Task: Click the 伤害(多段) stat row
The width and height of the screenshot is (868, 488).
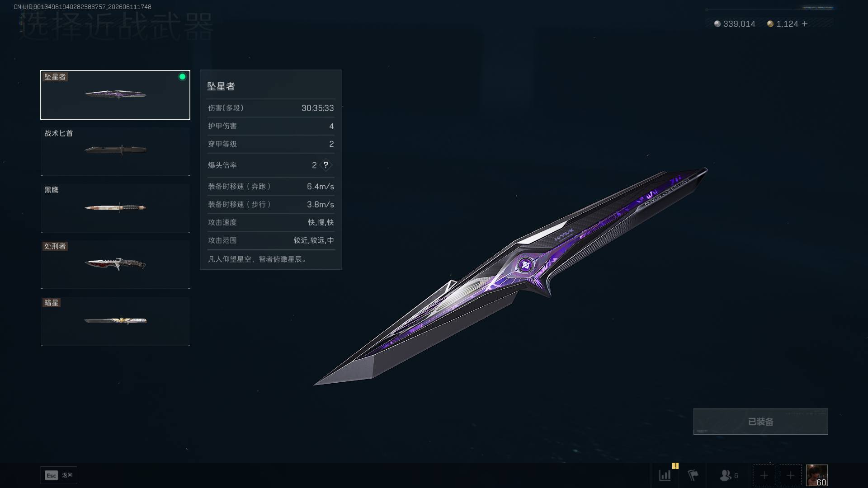Action: click(271, 108)
